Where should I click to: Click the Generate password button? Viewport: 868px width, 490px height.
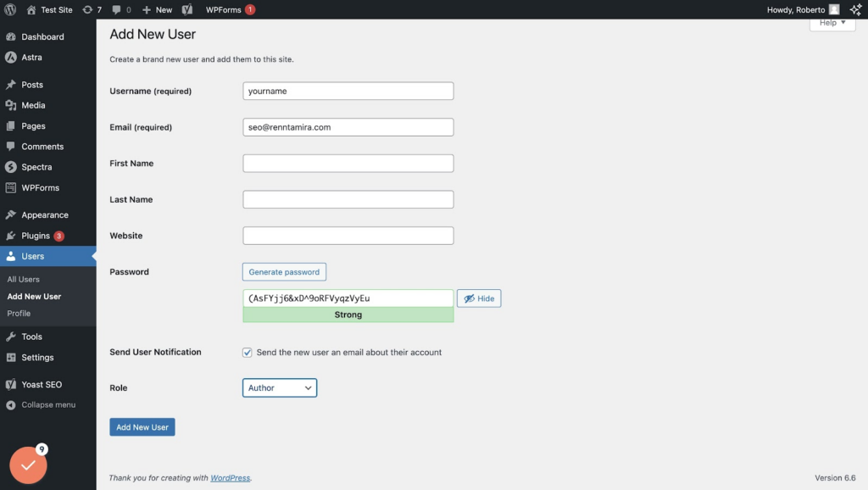pos(284,272)
